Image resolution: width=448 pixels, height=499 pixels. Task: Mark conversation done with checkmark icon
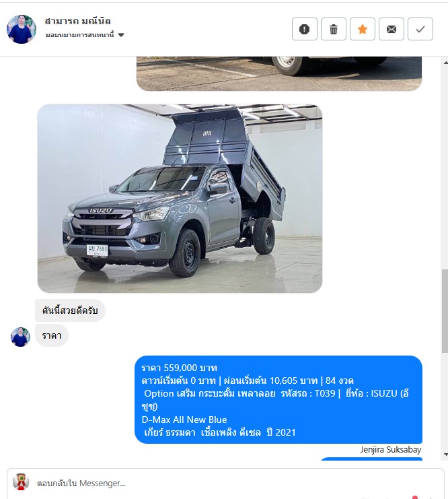pyautogui.click(x=420, y=29)
